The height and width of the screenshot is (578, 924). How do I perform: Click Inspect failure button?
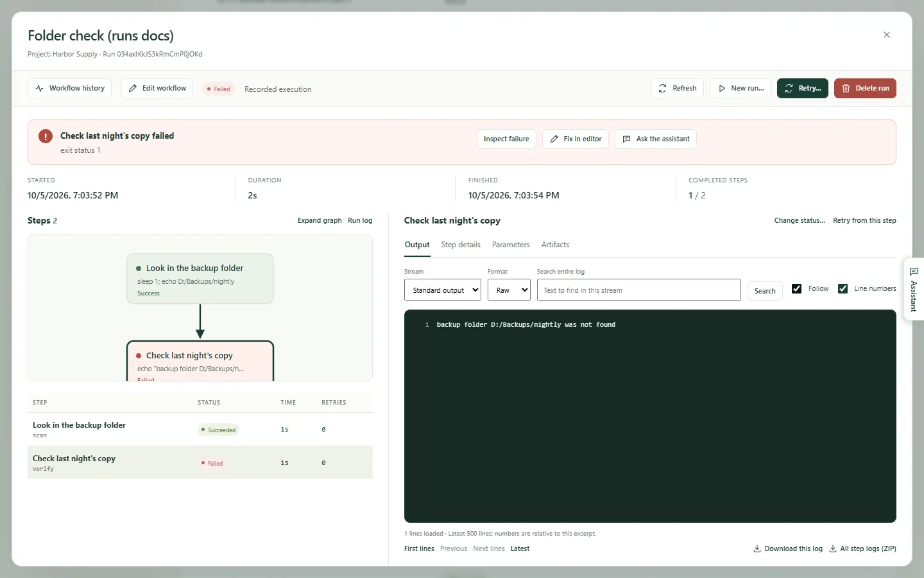coord(506,139)
